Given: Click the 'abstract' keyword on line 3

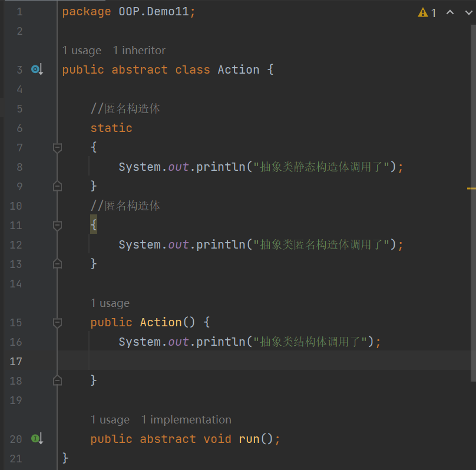Looking at the screenshot, I should 140,69.
